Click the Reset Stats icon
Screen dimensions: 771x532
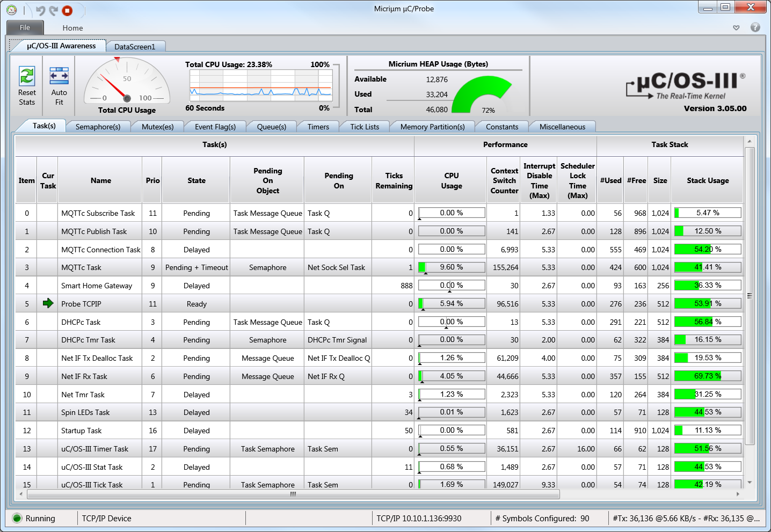click(x=27, y=76)
